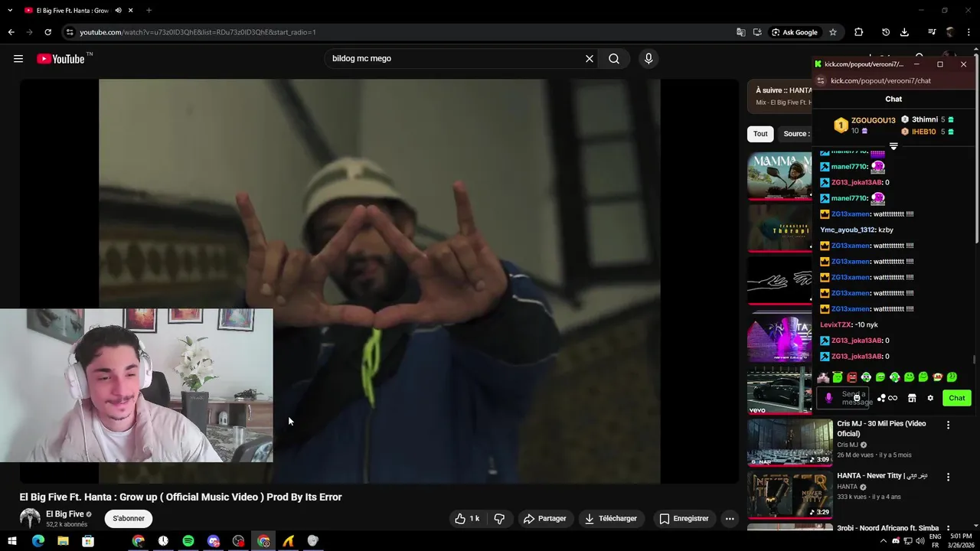Collapse the Kick leaderboard panel chevron

point(893,146)
